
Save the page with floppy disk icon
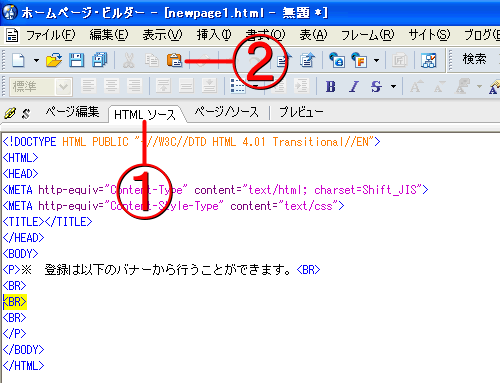(76, 60)
